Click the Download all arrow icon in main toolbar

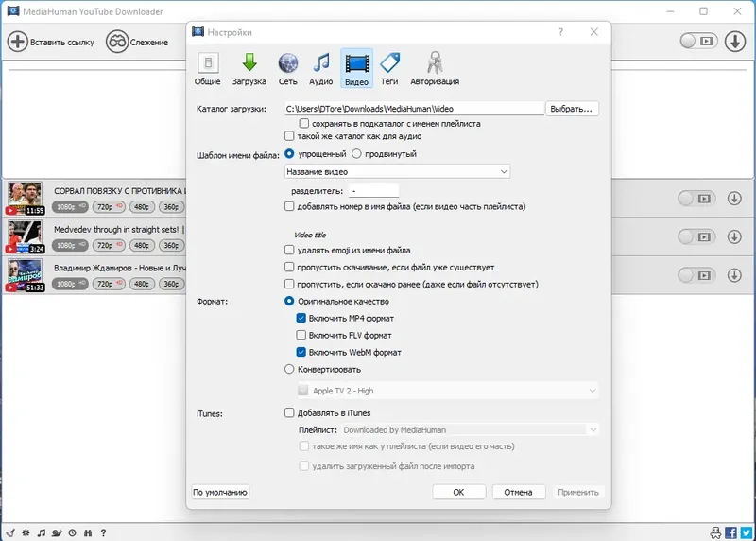click(x=735, y=41)
